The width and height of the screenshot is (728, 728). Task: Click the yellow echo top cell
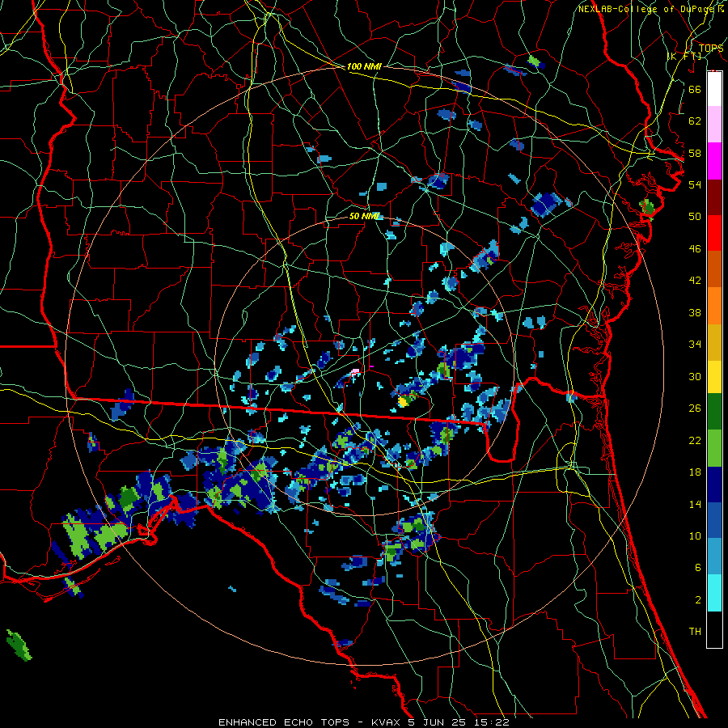coord(403,401)
